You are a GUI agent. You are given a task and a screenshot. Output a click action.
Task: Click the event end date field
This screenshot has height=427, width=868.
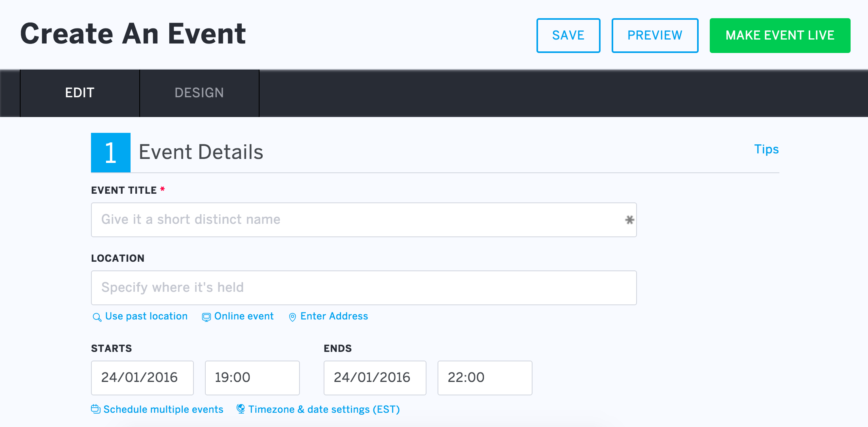[x=374, y=378]
